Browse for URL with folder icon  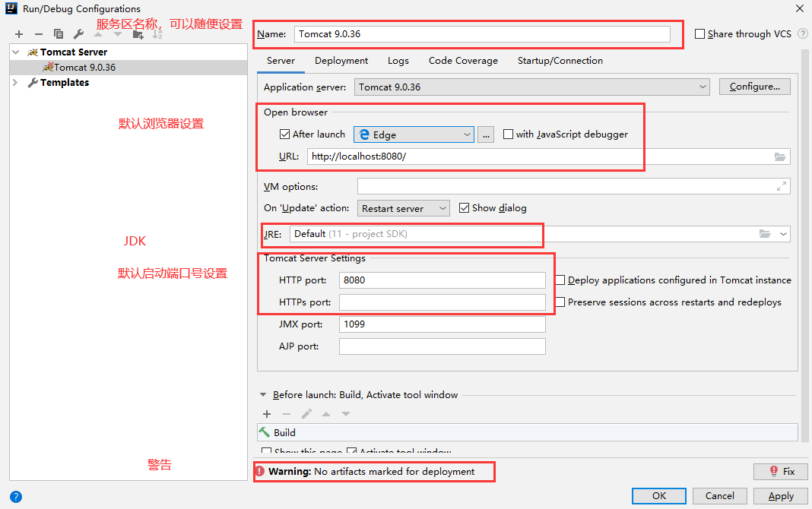coord(780,156)
